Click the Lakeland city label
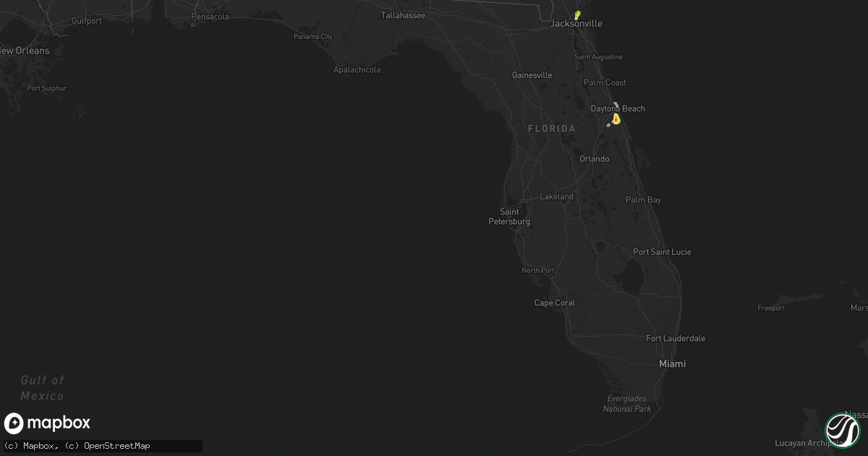This screenshot has width=868, height=456. 557,197
